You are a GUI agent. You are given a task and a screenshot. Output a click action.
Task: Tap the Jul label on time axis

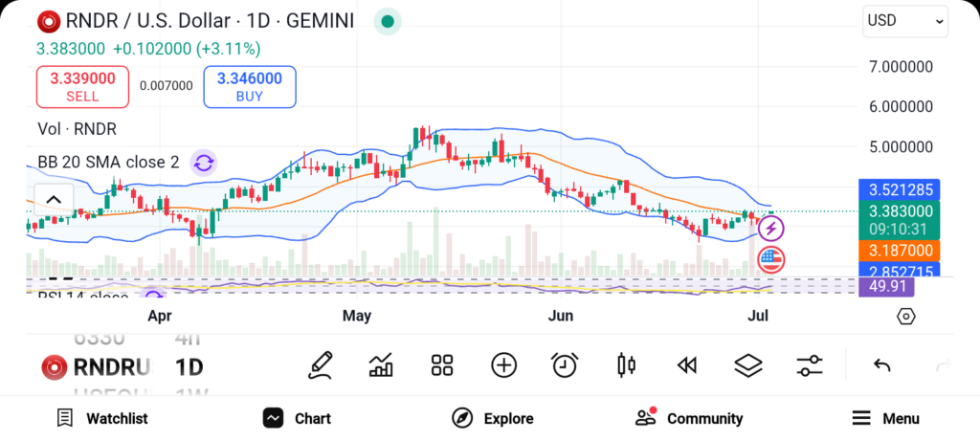[x=758, y=316]
